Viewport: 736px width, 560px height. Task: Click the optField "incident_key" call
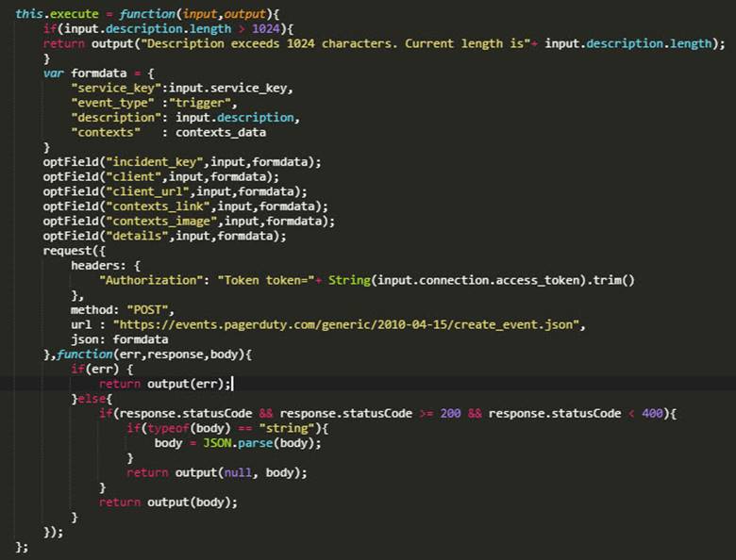[182, 162]
